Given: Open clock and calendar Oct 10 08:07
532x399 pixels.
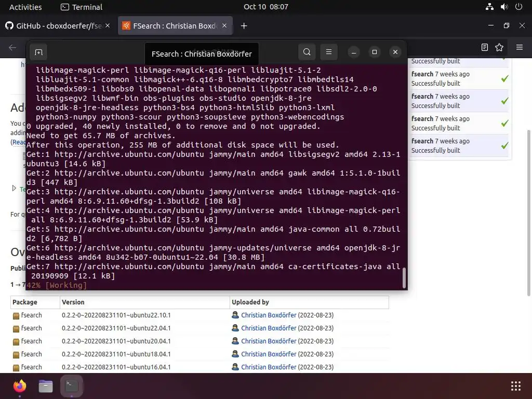Looking at the screenshot, I should click(x=266, y=7).
